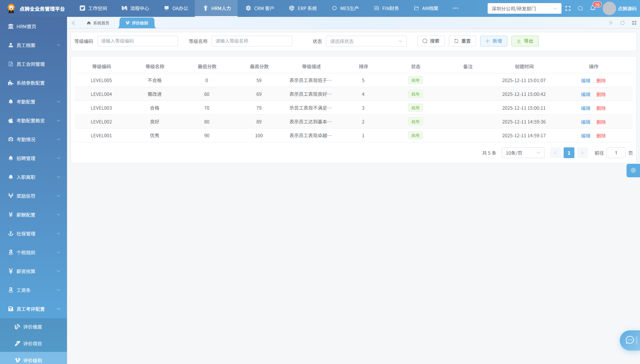
Task: Open the 状态 select dropdown
Action: [x=366, y=41]
